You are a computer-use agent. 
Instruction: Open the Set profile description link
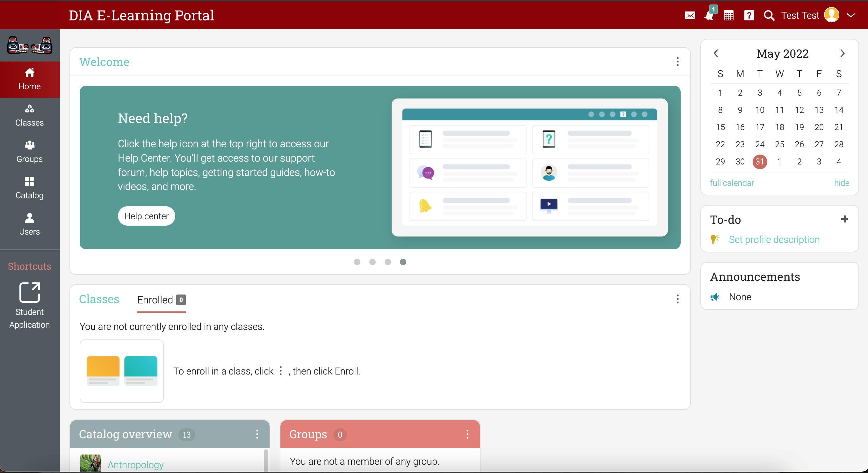click(x=774, y=240)
